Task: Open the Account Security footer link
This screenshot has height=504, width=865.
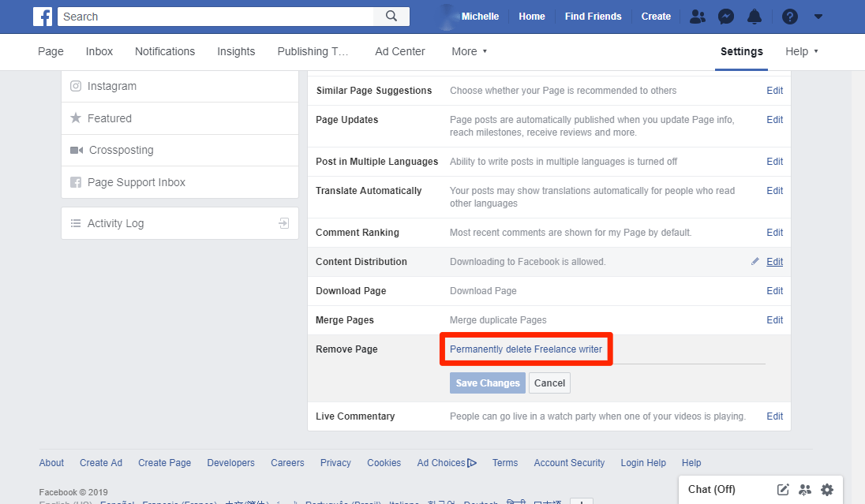Action: 569,463
